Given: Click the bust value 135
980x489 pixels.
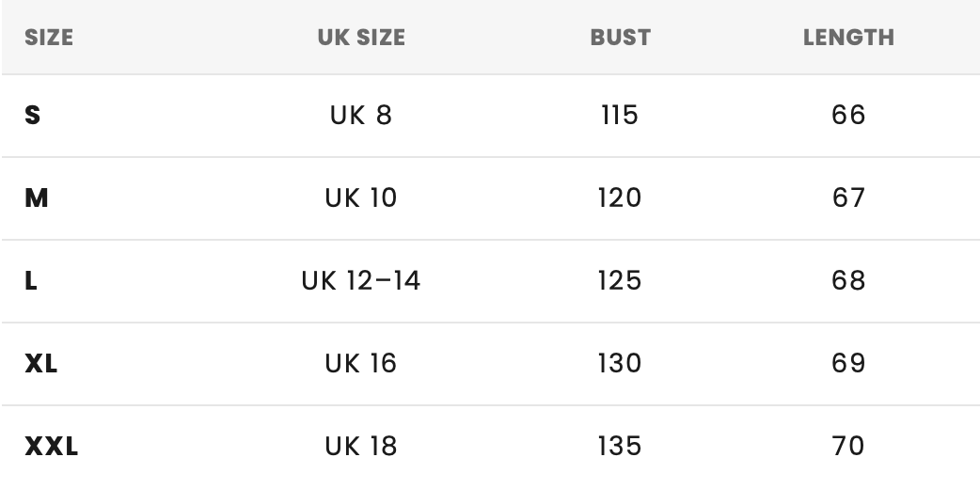Looking at the screenshot, I should (x=620, y=447).
